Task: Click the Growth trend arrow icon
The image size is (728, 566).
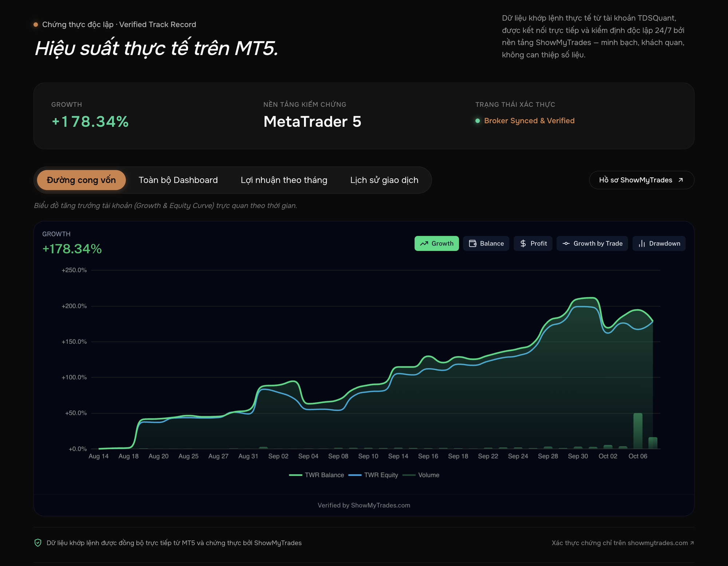Action: pos(424,244)
